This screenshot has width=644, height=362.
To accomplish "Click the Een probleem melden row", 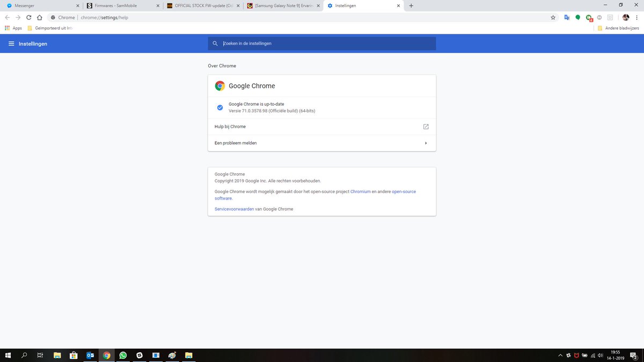I will pyautogui.click(x=322, y=143).
